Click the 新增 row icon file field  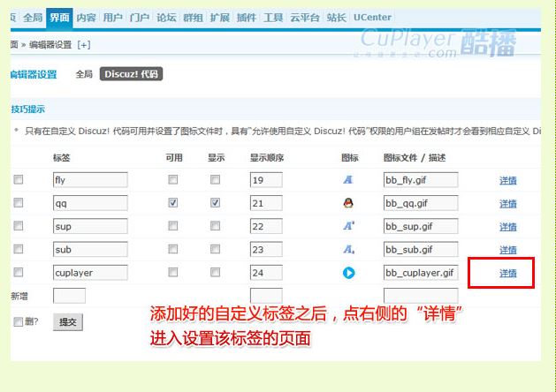coord(421,296)
